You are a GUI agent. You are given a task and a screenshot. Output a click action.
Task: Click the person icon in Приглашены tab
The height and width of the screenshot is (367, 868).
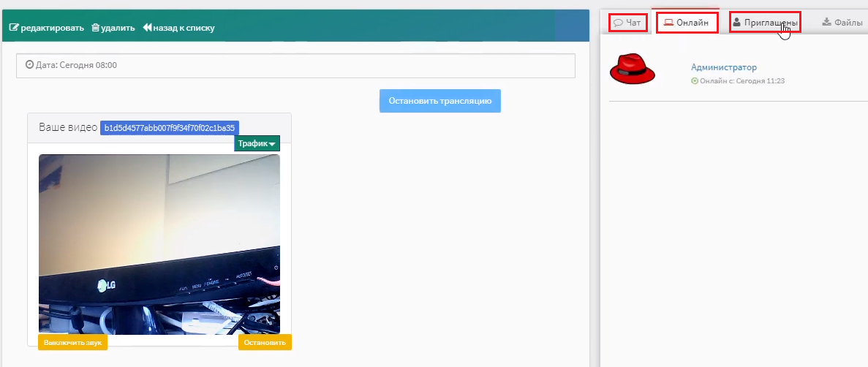(737, 23)
